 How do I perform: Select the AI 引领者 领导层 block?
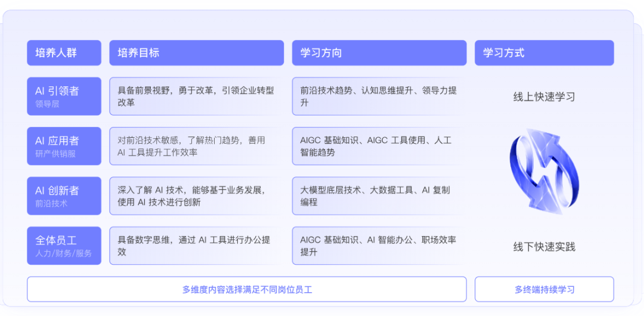point(64,96)
